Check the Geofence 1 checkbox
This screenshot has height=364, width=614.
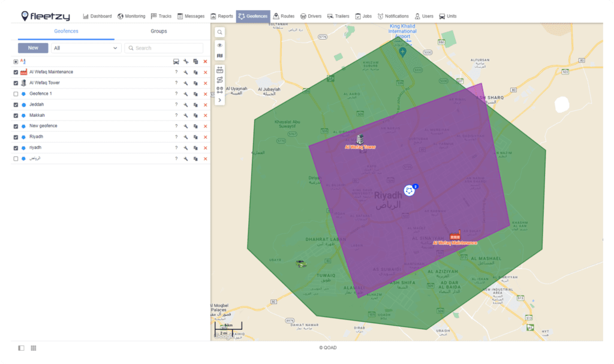[16, 94]
